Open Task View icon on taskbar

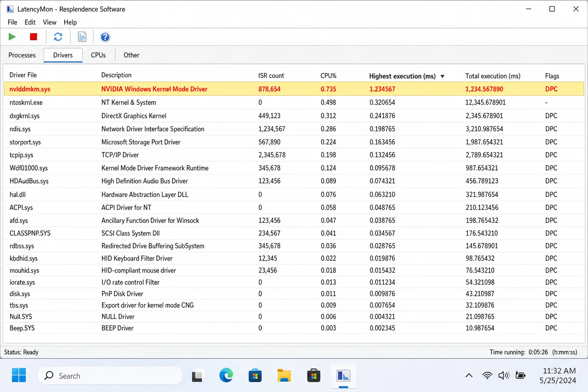point(197,376)
